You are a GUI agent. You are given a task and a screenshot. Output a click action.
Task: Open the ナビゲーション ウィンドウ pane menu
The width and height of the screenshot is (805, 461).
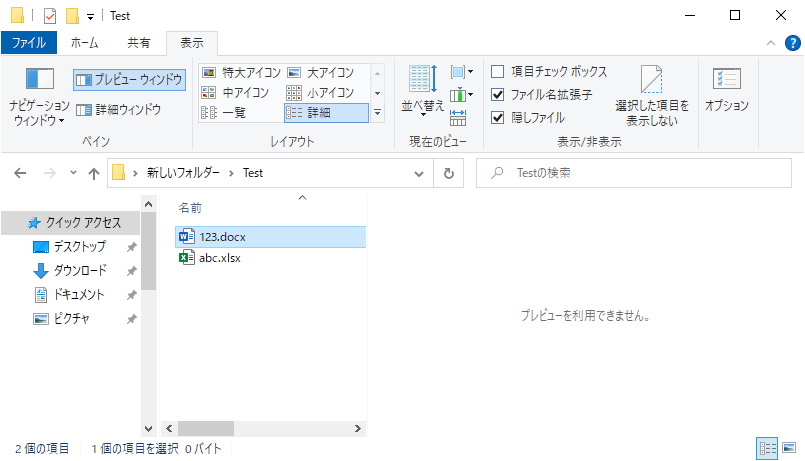40,97
